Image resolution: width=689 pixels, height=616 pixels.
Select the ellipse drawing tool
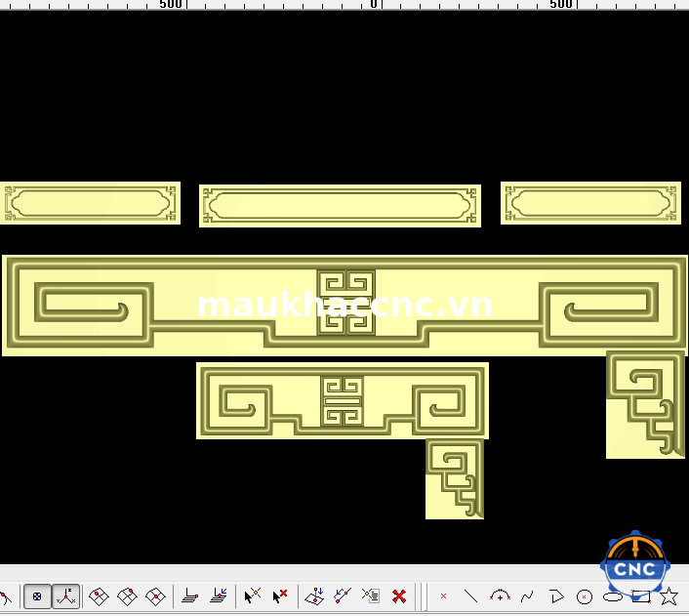pos(613,597)
